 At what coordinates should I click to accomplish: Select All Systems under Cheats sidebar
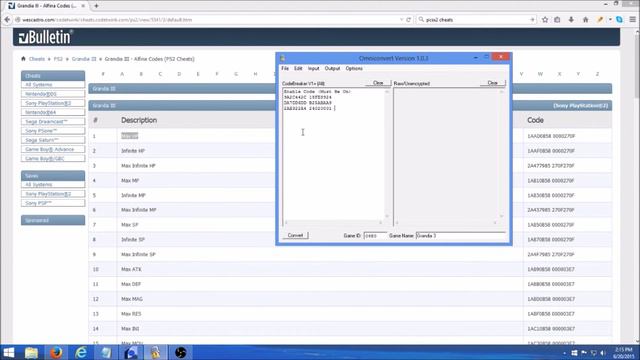[53, 85]
